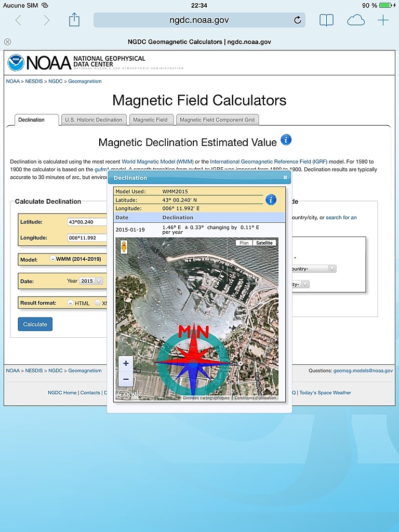Screen dimensions: 399x532
Task: Click 'search for an' link
Action: (341, 218)
